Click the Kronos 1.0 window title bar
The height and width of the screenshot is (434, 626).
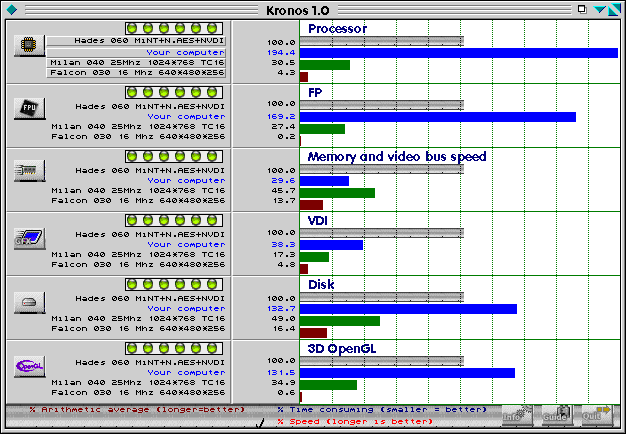(312, 9)
